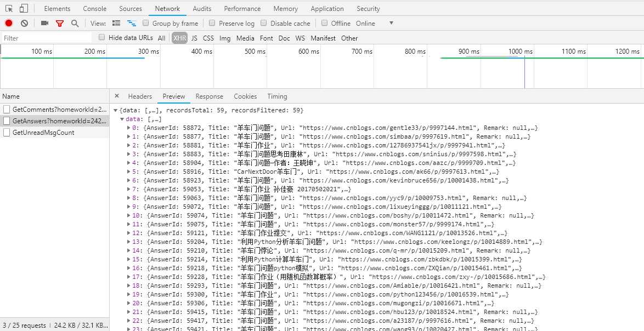This screenshot has width=644, height=331.
Task: Collapse the data array node
Action: (122, 119)
